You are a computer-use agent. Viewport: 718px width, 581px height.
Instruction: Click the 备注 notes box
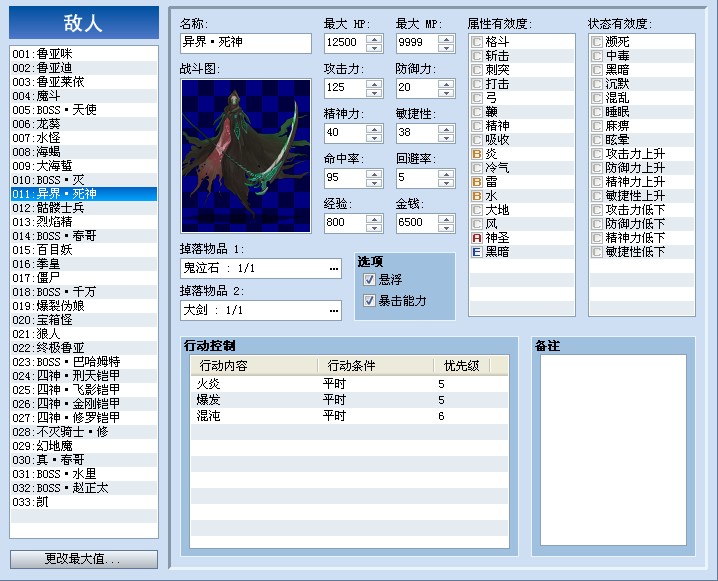(614, 450)
